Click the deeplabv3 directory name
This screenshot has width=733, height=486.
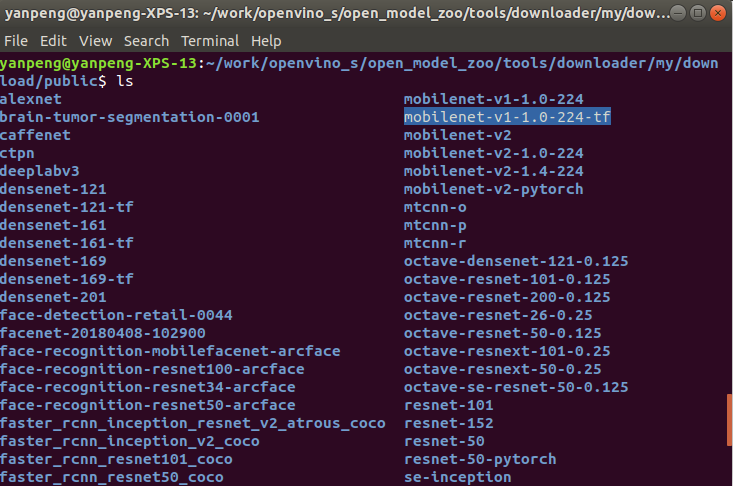(x=40, y=171)
